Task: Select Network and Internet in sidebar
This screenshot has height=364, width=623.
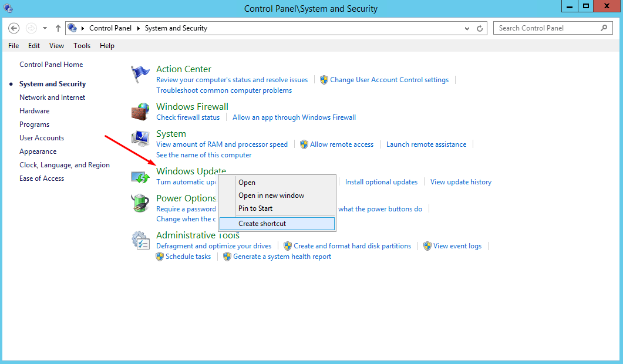Action: (52, 97)
